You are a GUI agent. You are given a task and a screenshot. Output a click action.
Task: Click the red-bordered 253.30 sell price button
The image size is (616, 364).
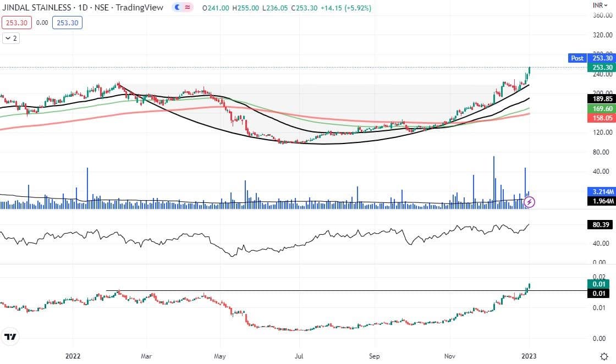(15, 23)
